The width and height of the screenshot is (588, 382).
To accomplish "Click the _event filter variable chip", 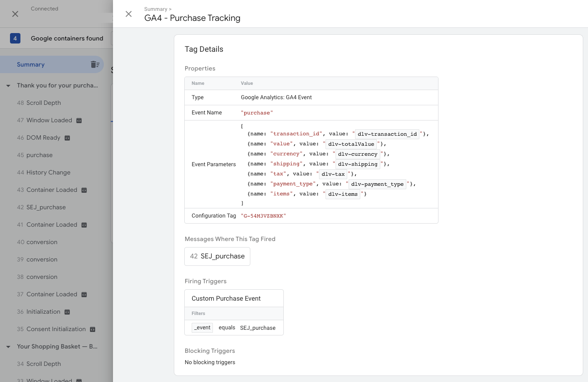I will tap(202, 328).
